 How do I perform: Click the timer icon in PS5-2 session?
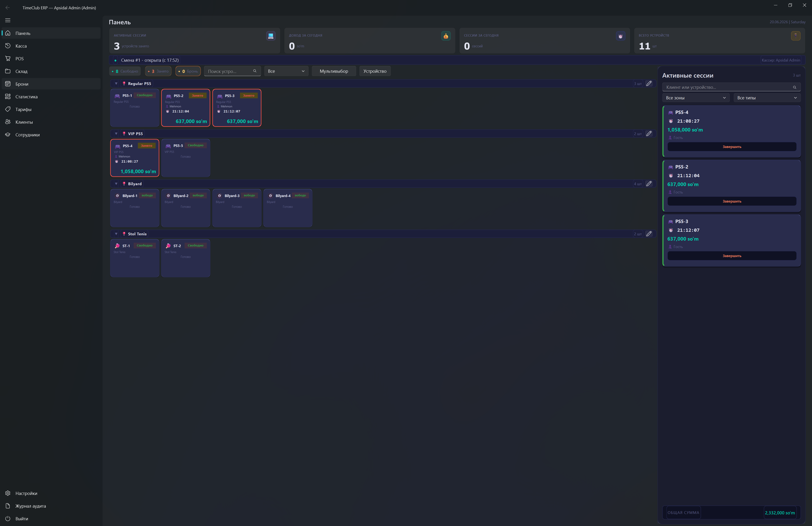click(670, 176)
